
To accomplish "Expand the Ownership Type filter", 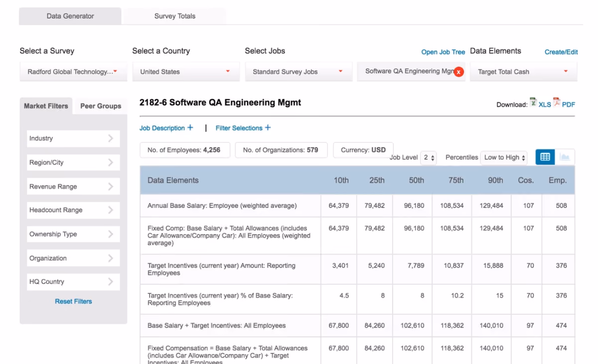I will [73, 234].
